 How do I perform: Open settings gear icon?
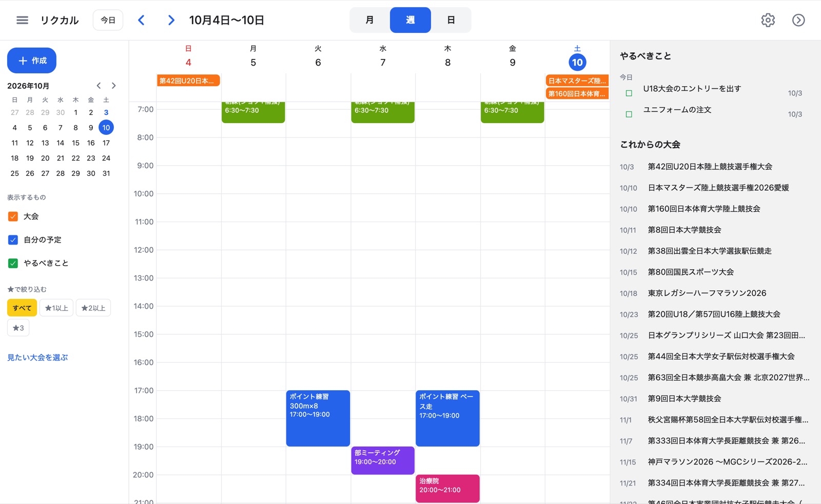[x=768, y=20]
